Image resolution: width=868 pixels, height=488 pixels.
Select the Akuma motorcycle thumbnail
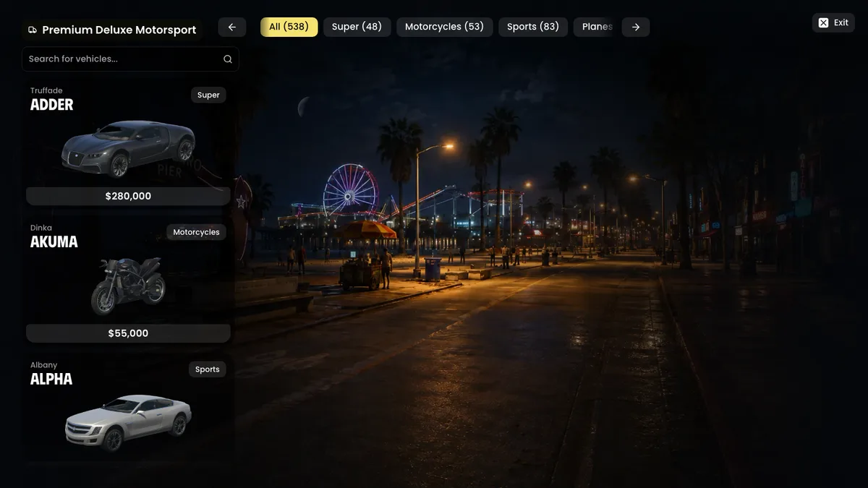(128, 285)
